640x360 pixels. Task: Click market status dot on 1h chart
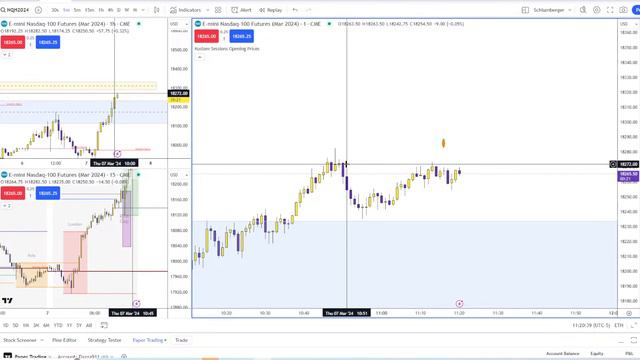[139, 24]
